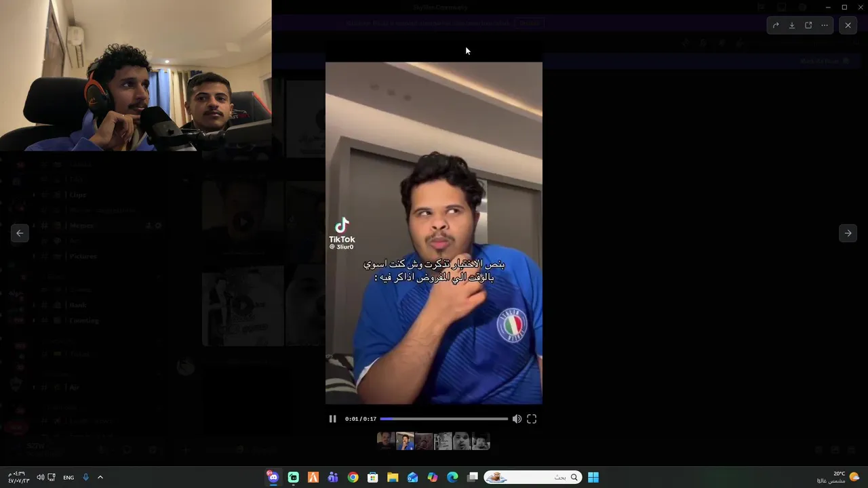868x488 pixels.
Task: Pause the playing video
Action: 332,419
